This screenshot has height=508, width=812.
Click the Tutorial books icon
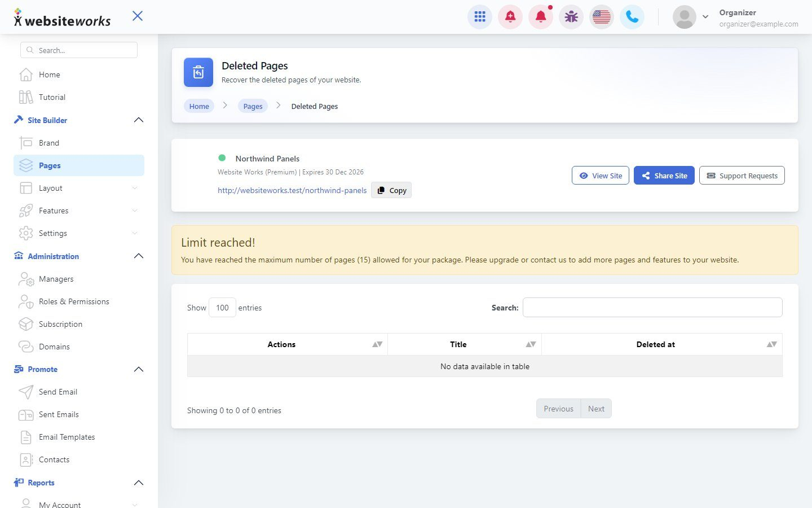click(26, 97)
